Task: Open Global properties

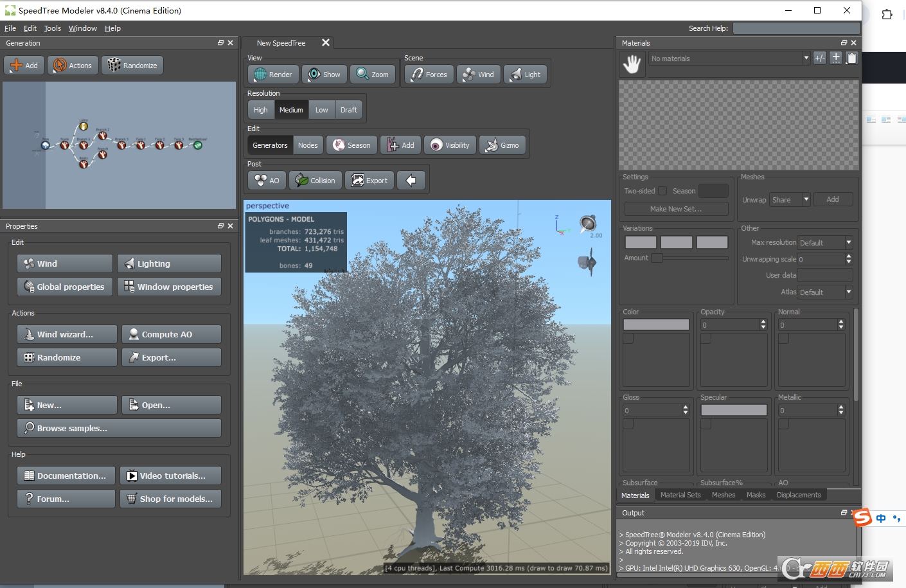Action: tap(65, 287)
